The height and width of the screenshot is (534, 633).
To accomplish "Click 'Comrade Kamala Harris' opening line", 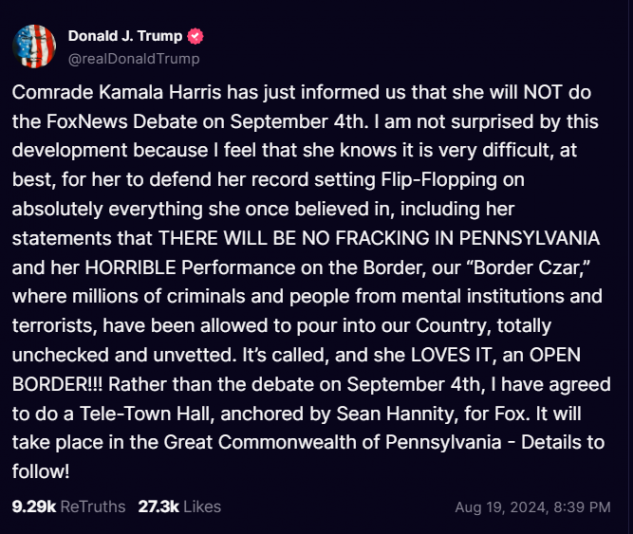I will pyautogui.click(x=116, y=92).
